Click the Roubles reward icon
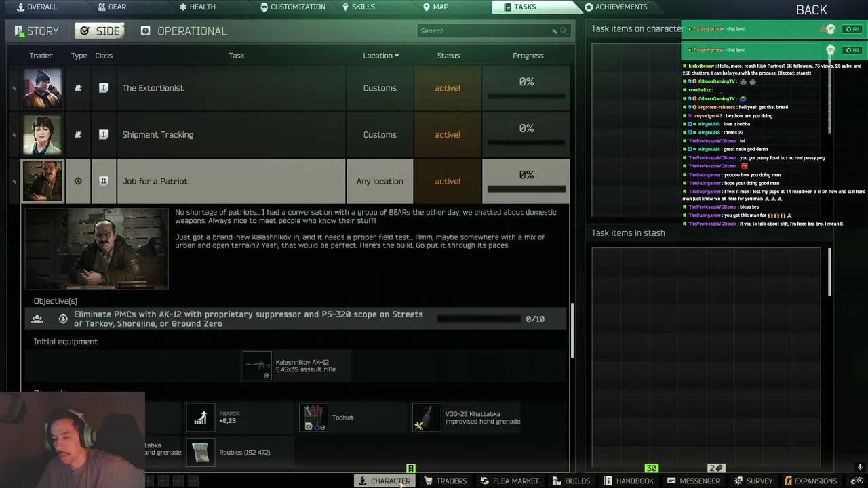The image size is (868, 488). (200, 452)
